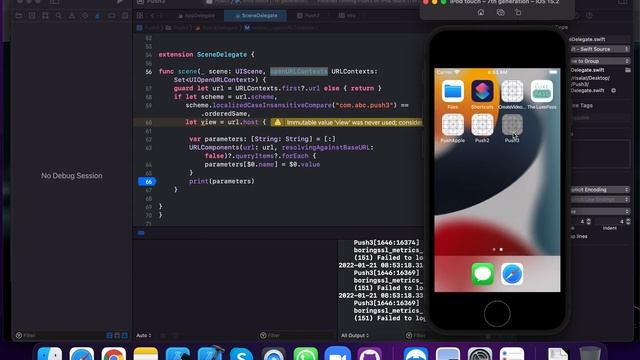Click the Run play button in Xcode toolbar
Screen dimensions: 640x360
[120, 2]
